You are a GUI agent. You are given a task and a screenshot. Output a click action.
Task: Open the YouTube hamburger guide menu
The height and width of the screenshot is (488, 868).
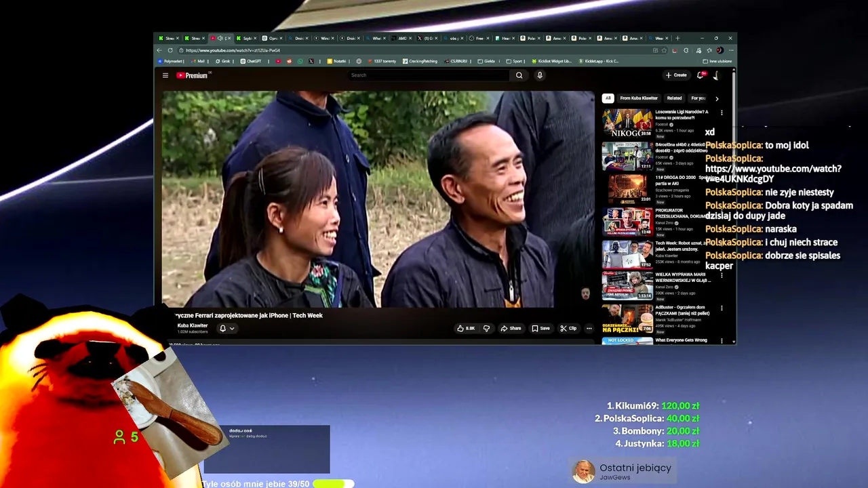coord(165,75)
